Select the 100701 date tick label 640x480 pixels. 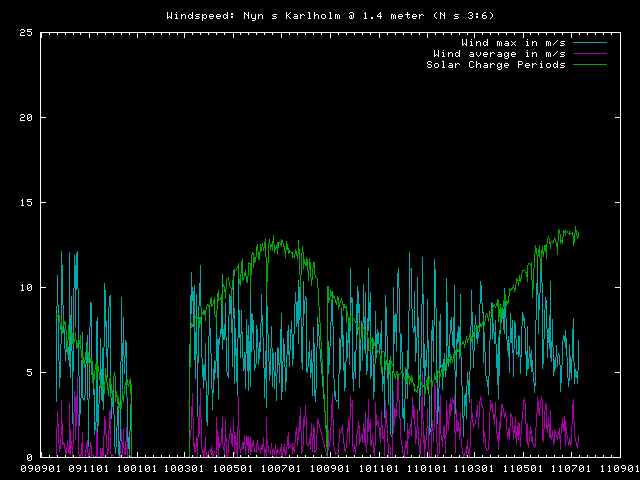pos(281,468)
